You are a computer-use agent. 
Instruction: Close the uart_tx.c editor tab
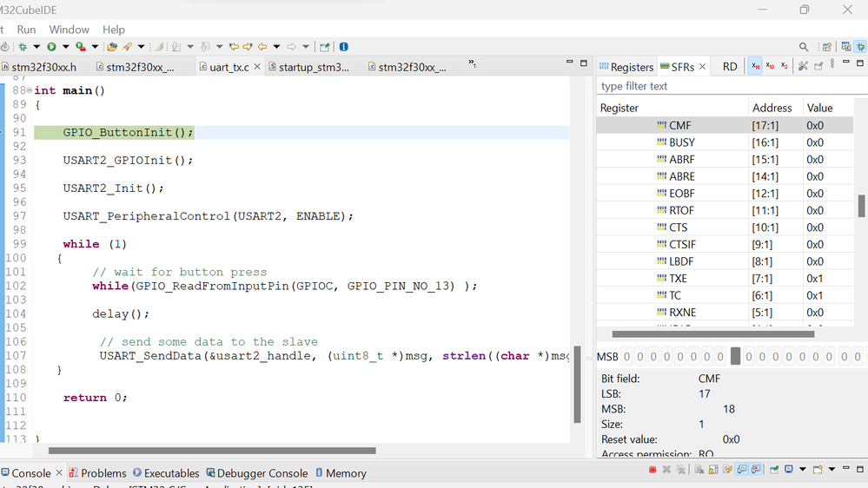click(257, 67)
